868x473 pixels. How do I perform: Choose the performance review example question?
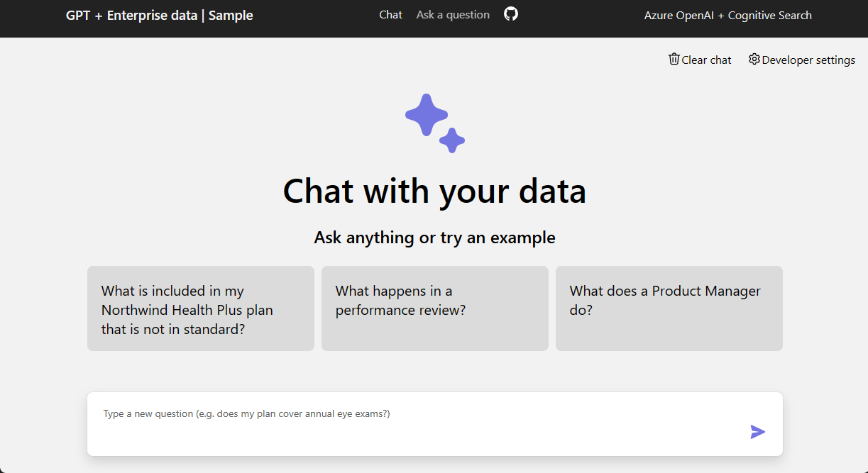[434, 308]
